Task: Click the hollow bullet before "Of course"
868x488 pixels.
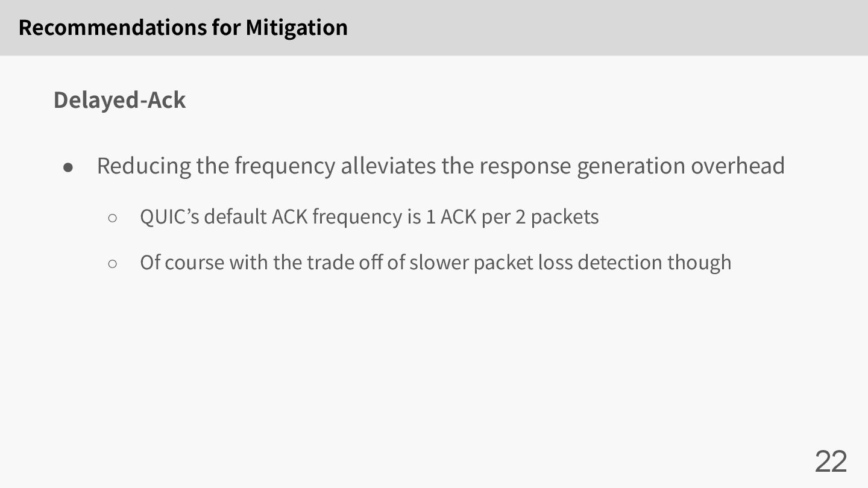Action: point(113,263)
